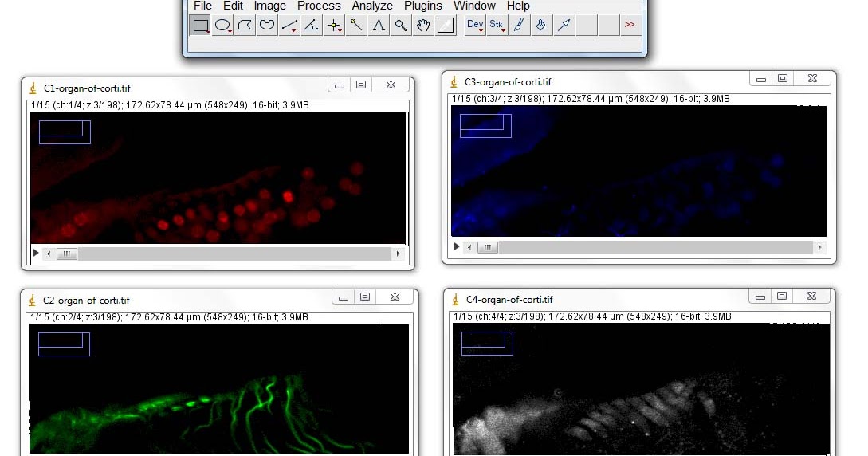Click C3 window scrollbar right arrow
This screenshot has height=456, width=868.
pos(820,247)
